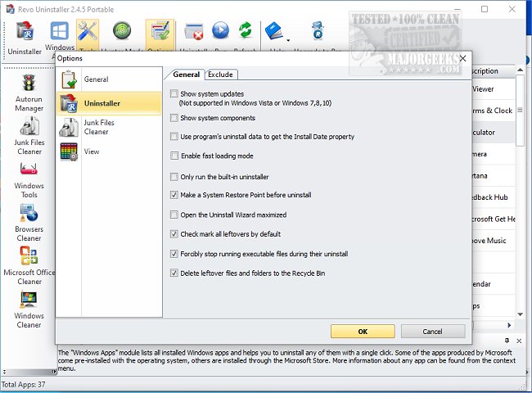
Task: Open Autorun Manager tool
Action: pos(29,93)
